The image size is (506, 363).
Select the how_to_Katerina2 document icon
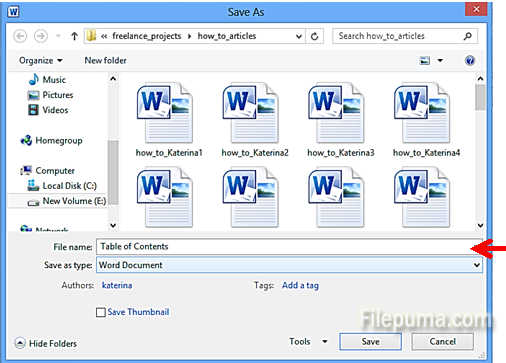pos(250,113)
